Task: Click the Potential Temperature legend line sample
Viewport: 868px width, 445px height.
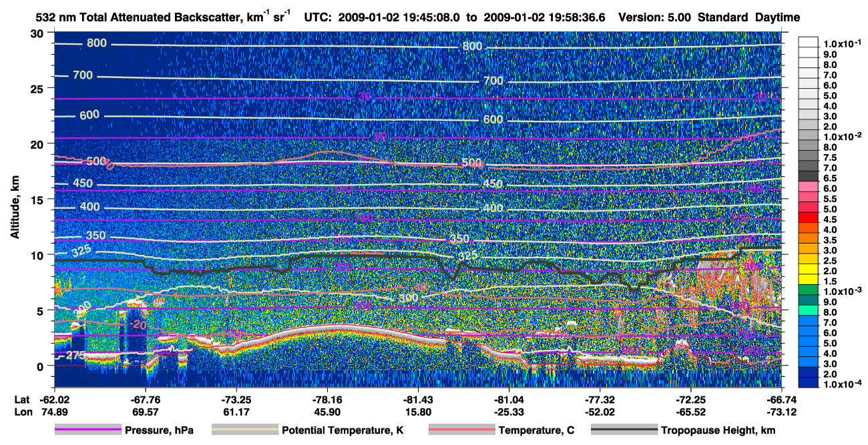Action: 244,430
